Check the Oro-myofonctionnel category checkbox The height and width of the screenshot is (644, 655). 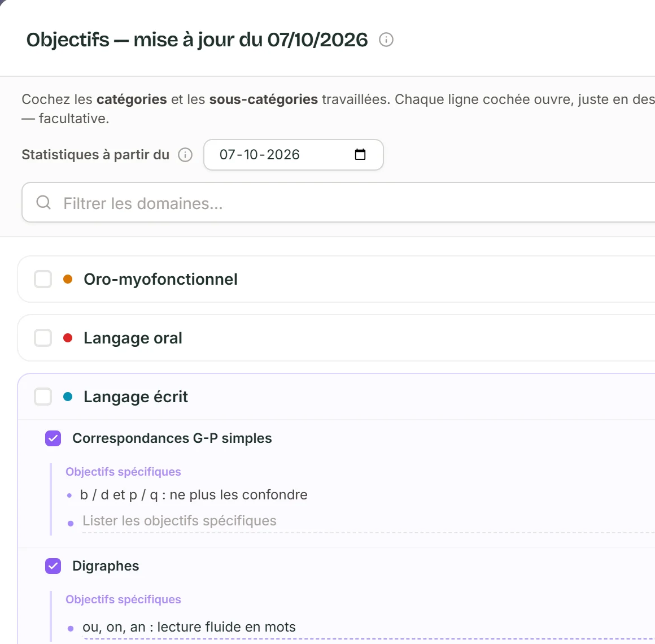(x=42, y=279)
